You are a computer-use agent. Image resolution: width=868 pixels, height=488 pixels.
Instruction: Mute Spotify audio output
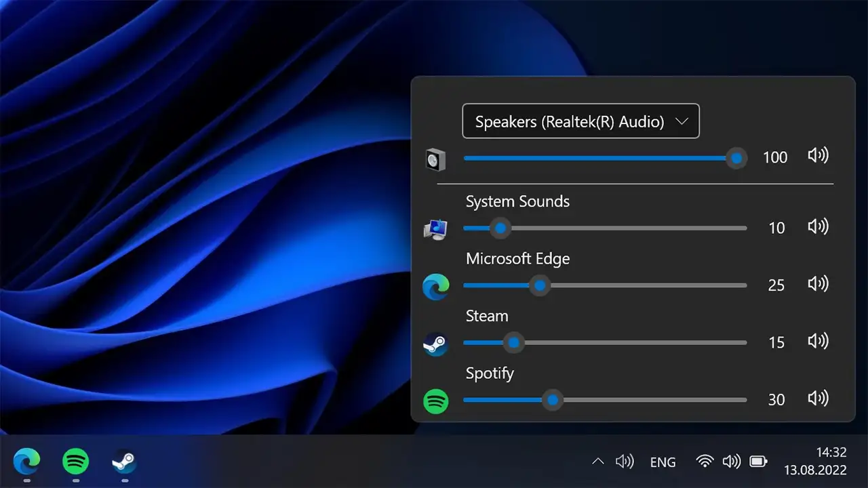click(818, 399)
